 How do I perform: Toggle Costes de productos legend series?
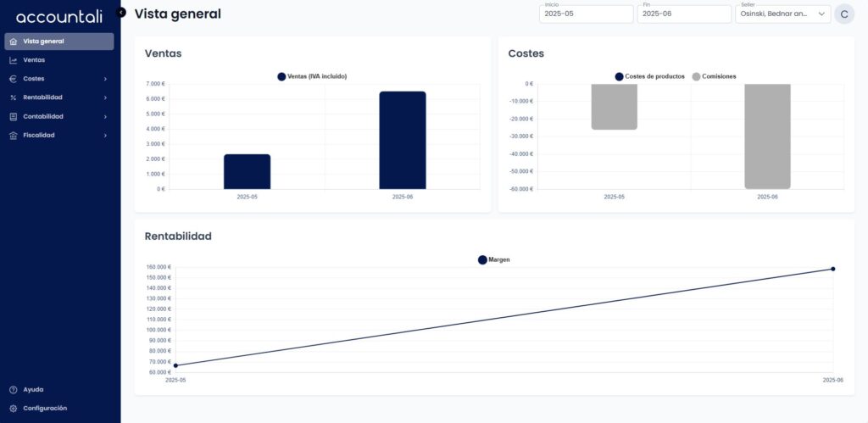click(x=649, y=76)
